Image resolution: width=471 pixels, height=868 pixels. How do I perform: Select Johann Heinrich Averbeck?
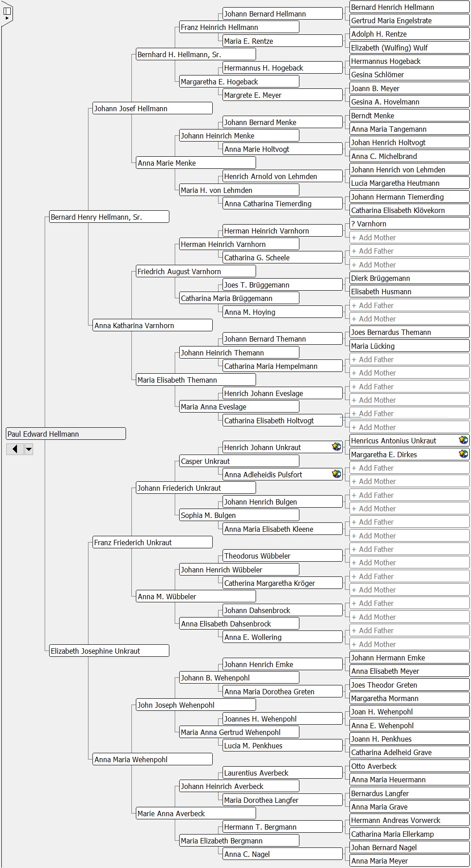pyautogui.click(x=239, y=786)
